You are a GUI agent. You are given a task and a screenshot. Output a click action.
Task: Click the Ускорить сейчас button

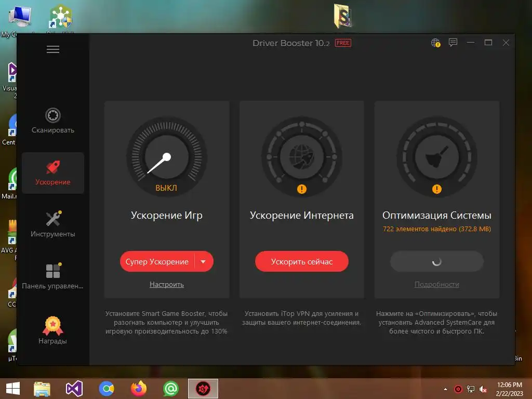[302, 262]
